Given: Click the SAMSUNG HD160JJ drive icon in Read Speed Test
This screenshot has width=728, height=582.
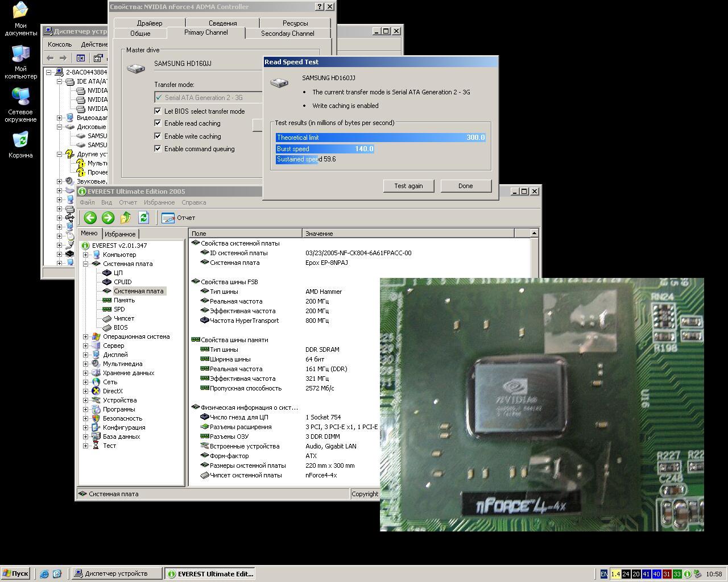Looking at the screenshot, I should click(279, 82).
